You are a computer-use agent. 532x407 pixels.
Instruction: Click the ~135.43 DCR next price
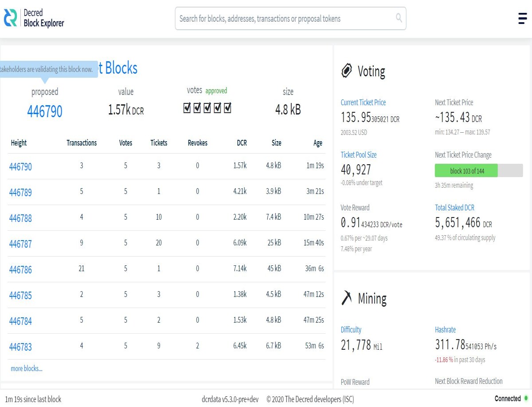pyautogui.click(x=458, y=118)
